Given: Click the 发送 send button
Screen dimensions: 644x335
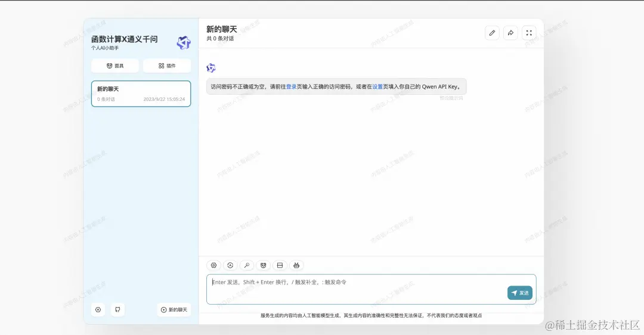Looking at the screenshot, I should pos(520,293).
